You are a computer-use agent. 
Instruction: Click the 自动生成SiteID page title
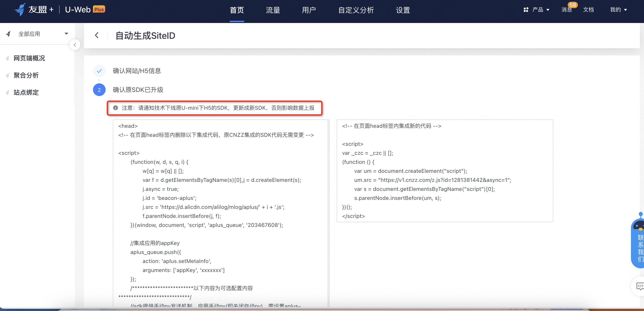[145, 36]
